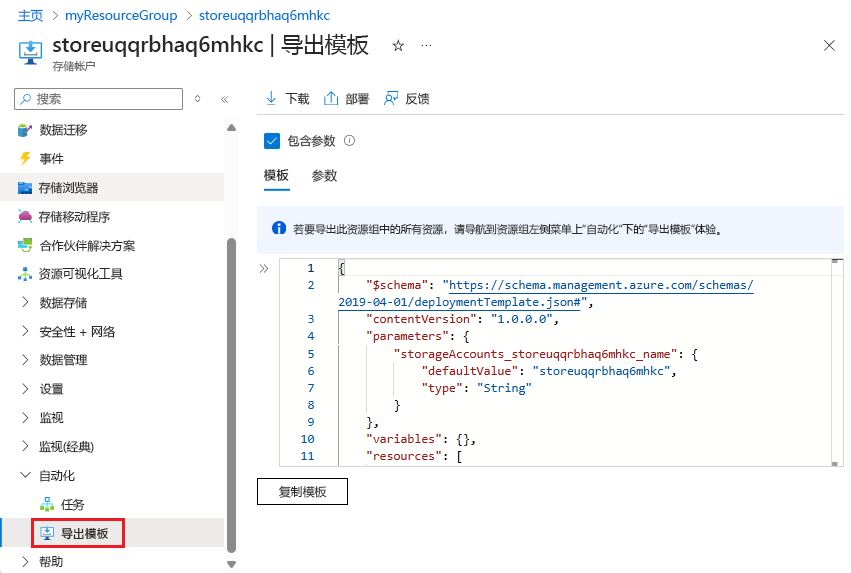Click the magnifier icon in search box
Screen dimensions: 851x573
[26, 99]
